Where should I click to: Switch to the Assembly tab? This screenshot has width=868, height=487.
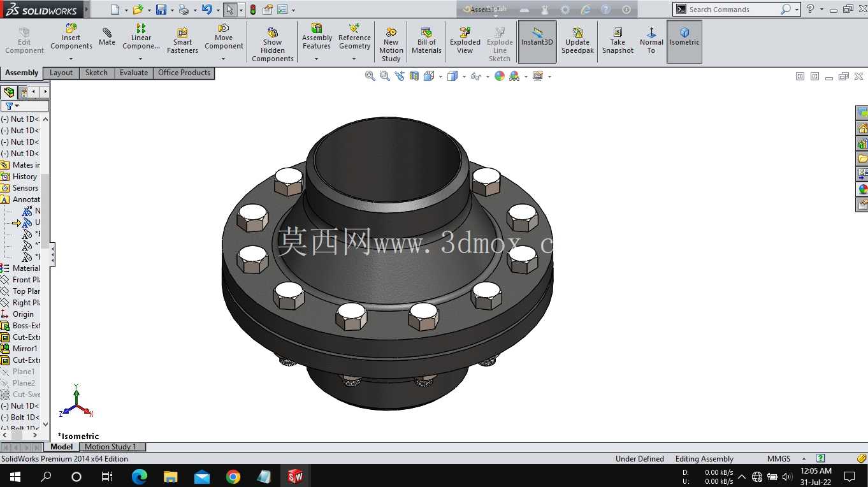[x=22, y=73]
